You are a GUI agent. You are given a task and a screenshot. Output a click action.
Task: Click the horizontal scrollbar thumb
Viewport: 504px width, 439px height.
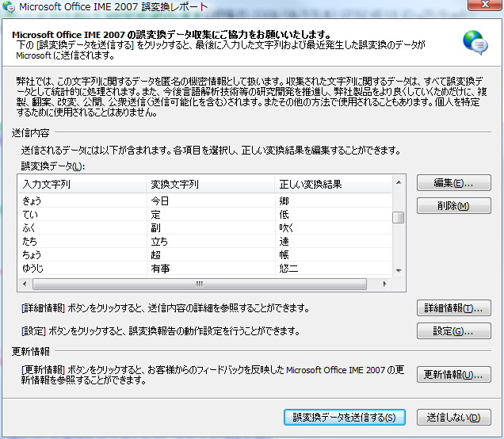point(199,284)
